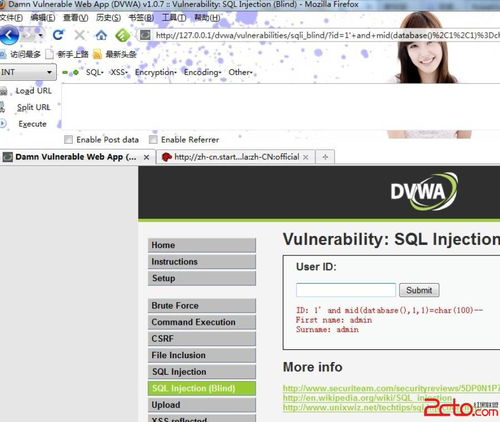This screenshot has height=422, width=500.
Task: Enable Referrer checkbox
Action: pyautogui.click(x=153, y=140)
